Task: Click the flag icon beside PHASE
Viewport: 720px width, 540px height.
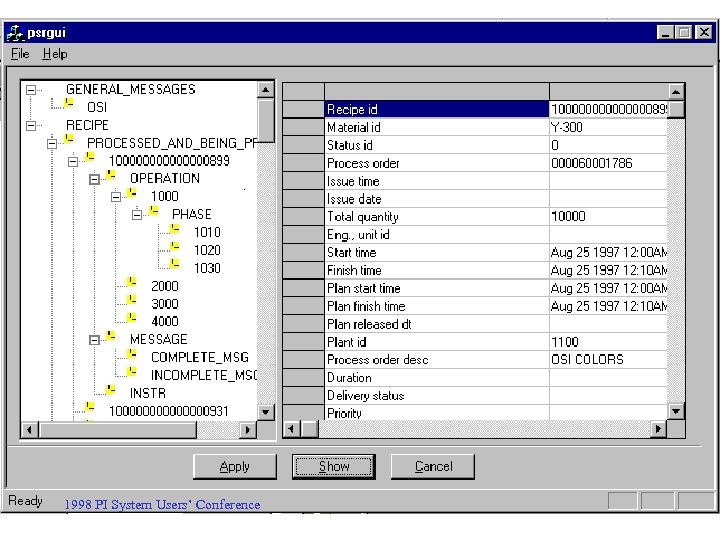Action: 154,210
